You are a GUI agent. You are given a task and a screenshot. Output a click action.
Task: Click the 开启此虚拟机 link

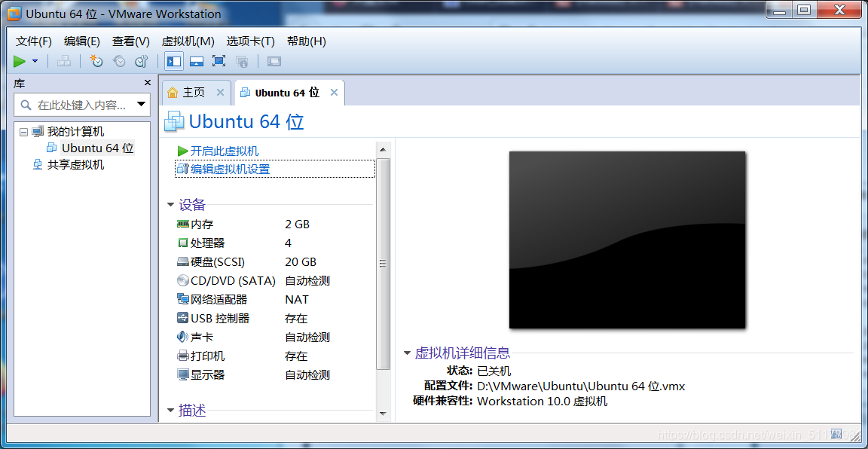pyautogui.click(x=225, y=151)
